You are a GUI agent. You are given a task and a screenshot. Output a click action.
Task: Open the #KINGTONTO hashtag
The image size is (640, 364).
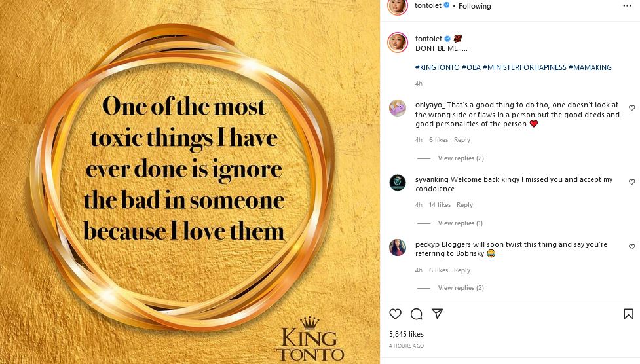tap(437, 67)
